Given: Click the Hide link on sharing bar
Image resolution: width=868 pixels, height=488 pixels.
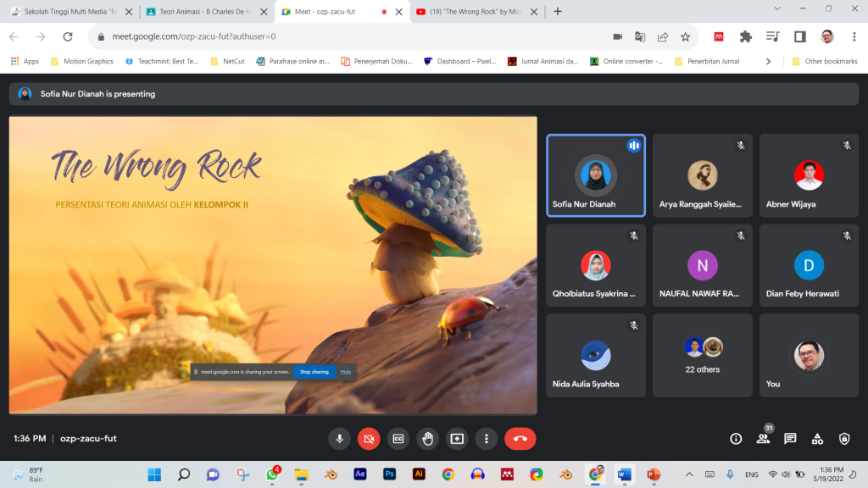Looking at the screenshot, I should pos(346,372).
